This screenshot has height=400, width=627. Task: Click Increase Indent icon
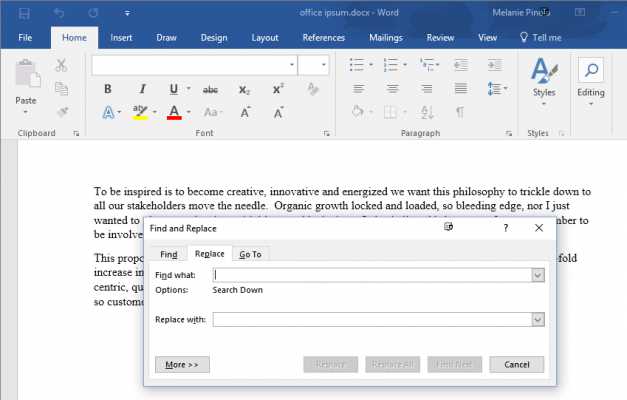[495, 65]
